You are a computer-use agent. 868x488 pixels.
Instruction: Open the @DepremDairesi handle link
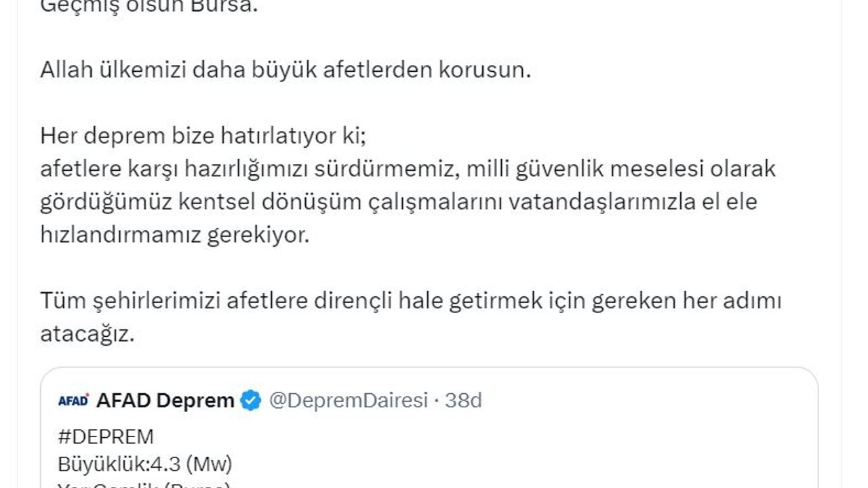(349, 401)
